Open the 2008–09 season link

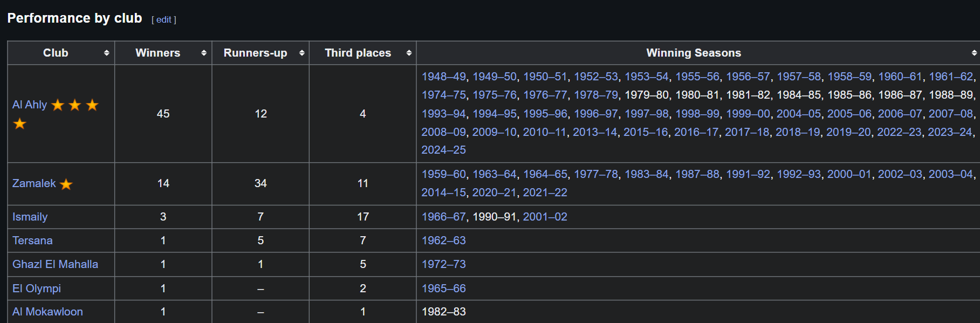coord(443,132)
